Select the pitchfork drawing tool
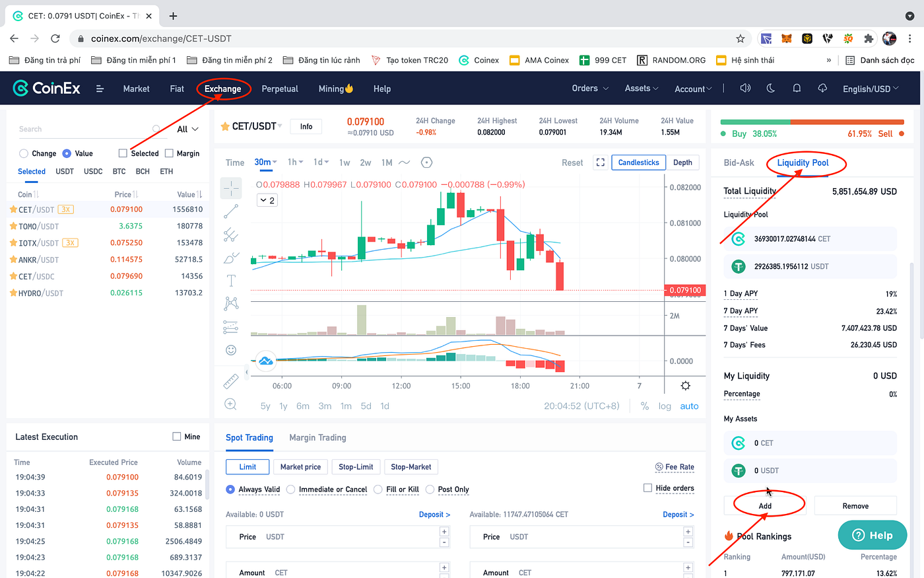This screenshot has width=924, height=578. coord(231,234)
